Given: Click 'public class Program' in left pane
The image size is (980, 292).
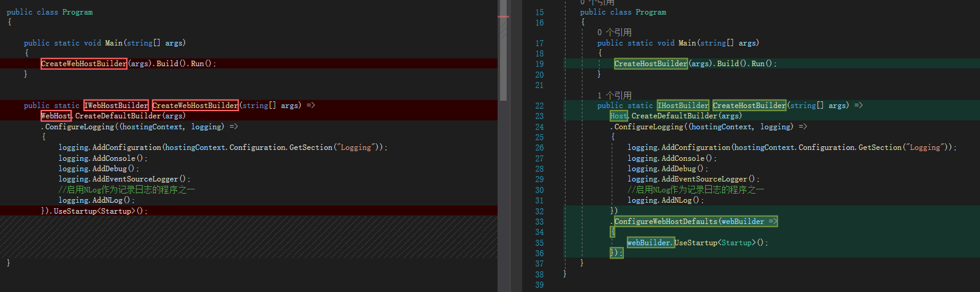Looking at the screenshot, I should (50, 12).
